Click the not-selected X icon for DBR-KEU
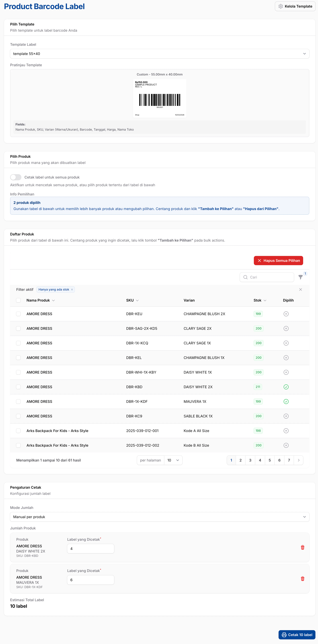318x644 pixels. (286, 314)
